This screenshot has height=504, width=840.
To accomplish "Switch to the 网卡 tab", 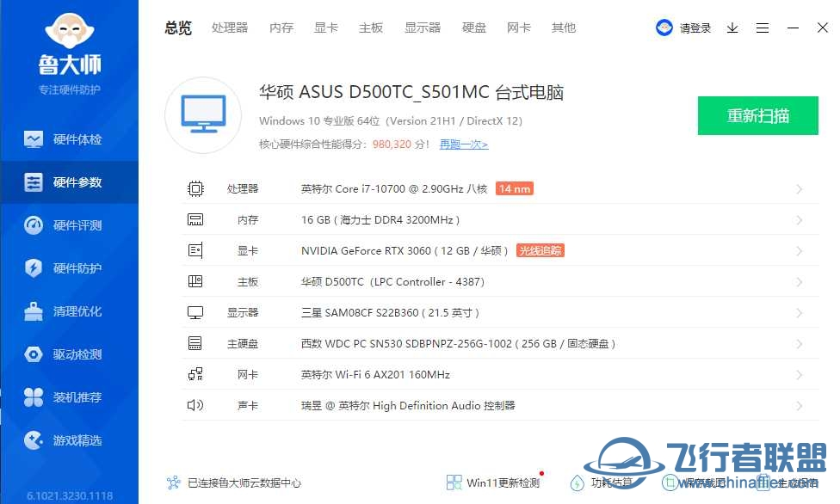I will (519, 28).
